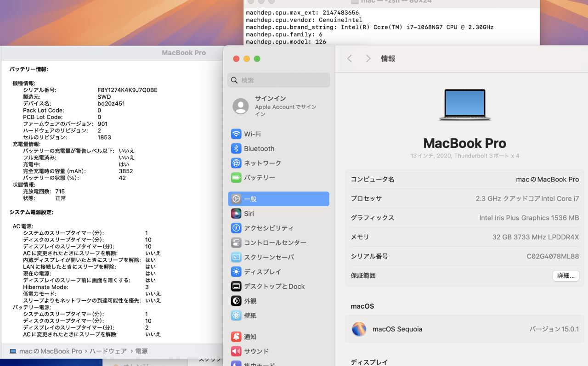Open ディスプレイ display settings
This screenshot has height=366, width=588.
pos(262,272)
